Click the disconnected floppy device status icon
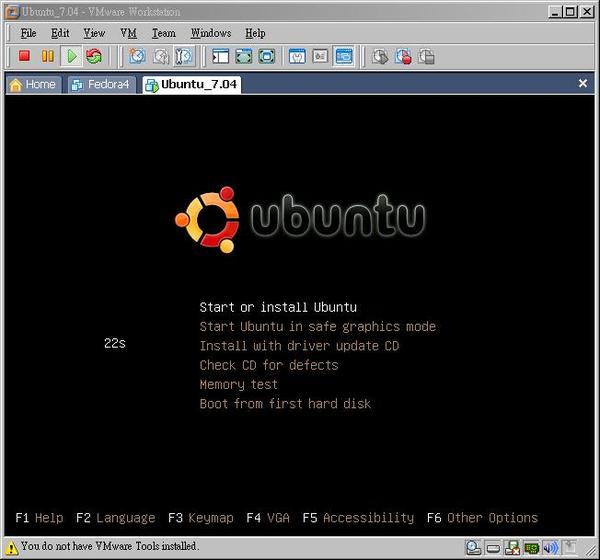 coord(512,548)
